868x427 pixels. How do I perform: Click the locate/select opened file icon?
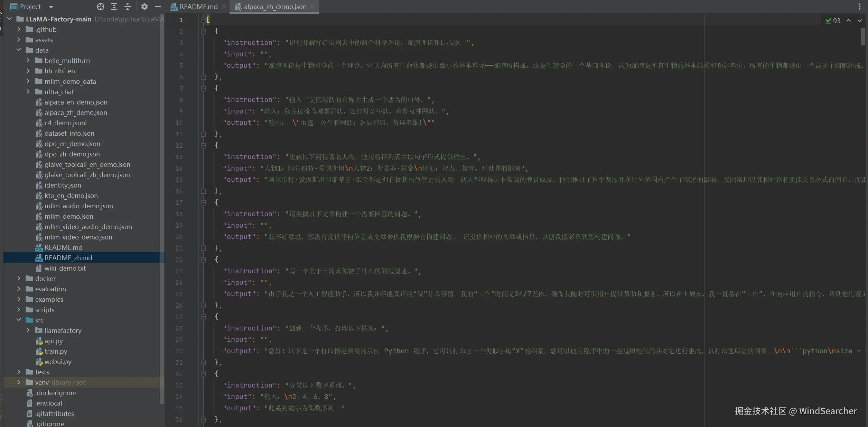(100, 7)
